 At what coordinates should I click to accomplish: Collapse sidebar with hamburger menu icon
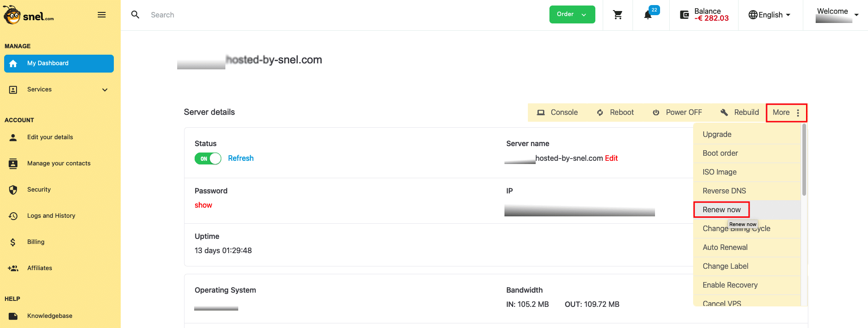tap(102, 15)
